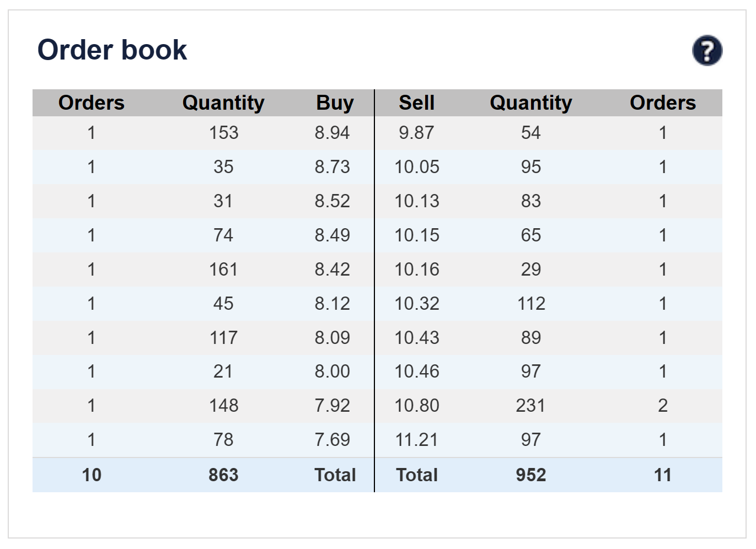Select buy price 8.00
The height and width of the screenshot is (549, 756).
click(x=332, y=372)
